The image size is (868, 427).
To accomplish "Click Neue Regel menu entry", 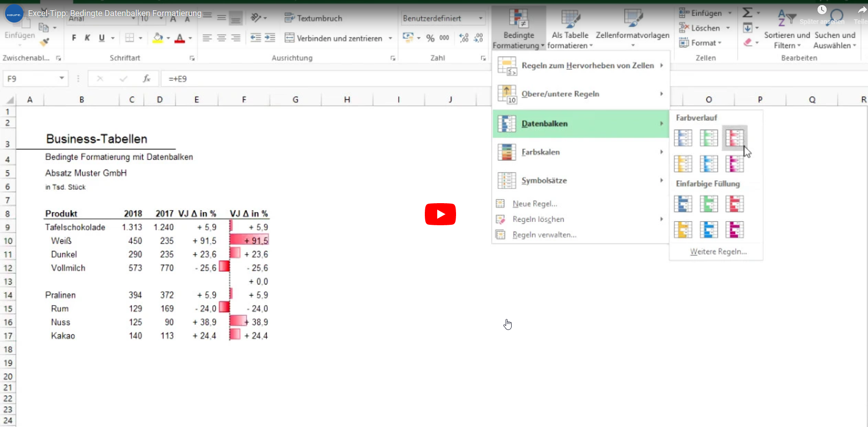I will [535, 204].
